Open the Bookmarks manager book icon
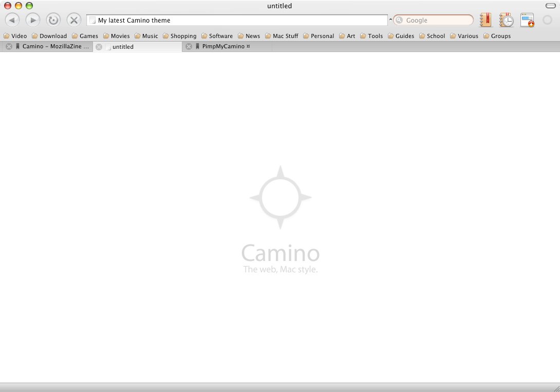This screenshot has width=560, height=392. [486, 20]
